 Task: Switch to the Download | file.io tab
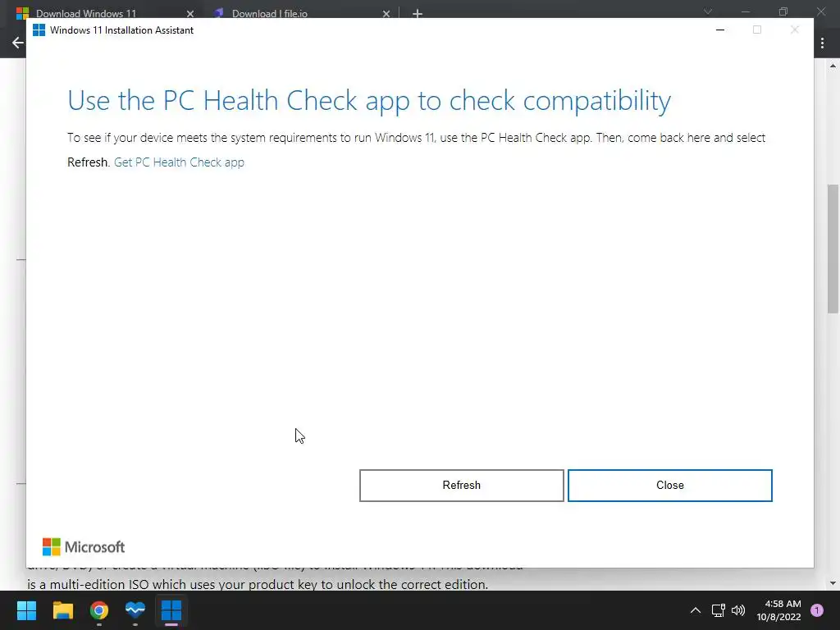point(269,13)
